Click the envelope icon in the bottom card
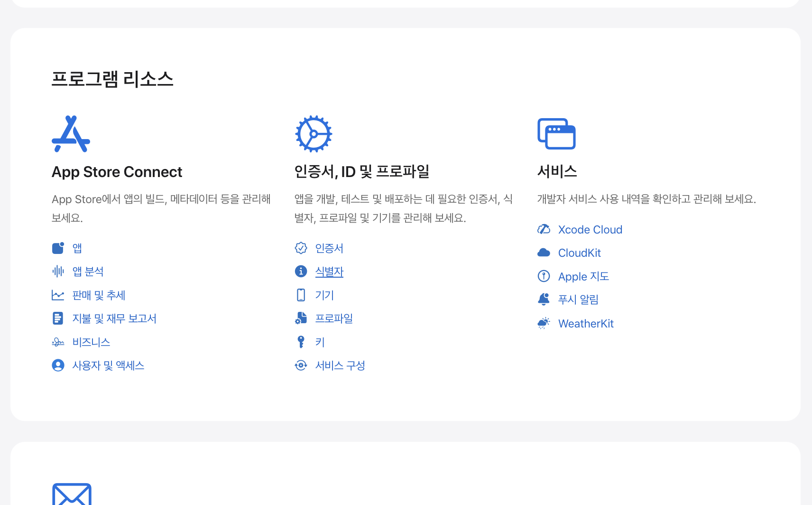 pos(72,494)
